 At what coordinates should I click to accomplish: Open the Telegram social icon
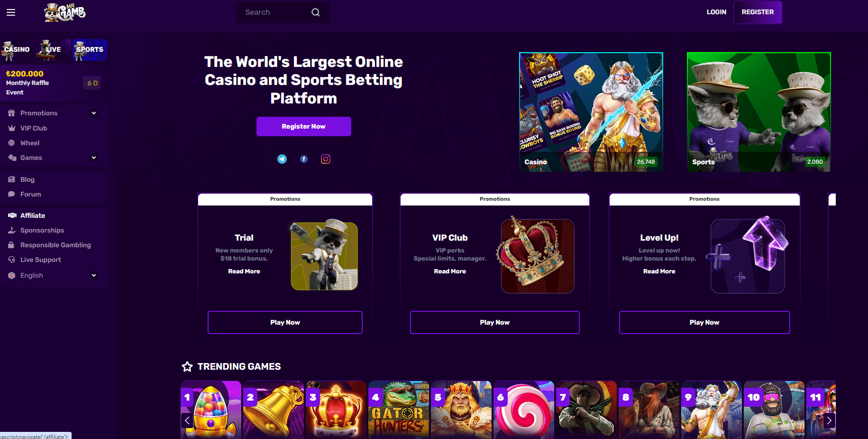[x=282, y=159]
